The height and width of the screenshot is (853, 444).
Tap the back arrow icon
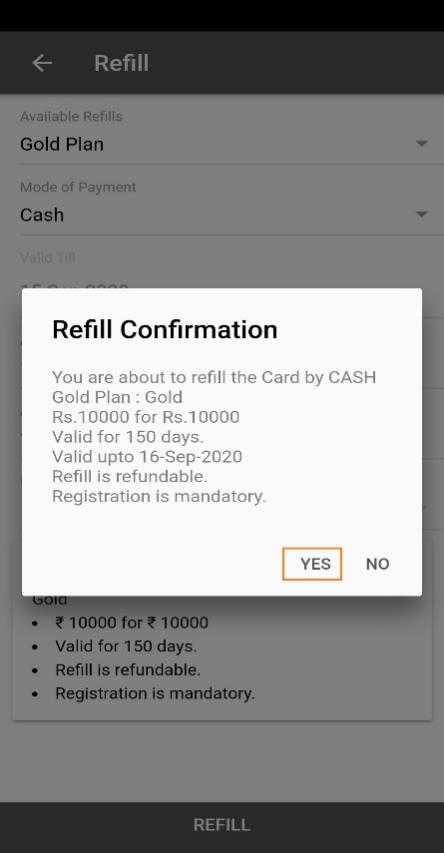point(42,63)
